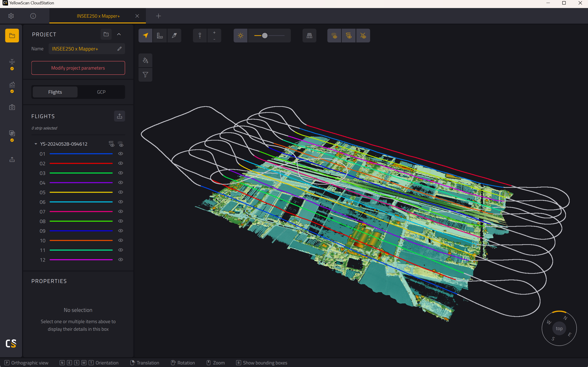Hide strip 12 using the eye icon
The height and width of the screenshot is (367, 588).
(121, 259)
